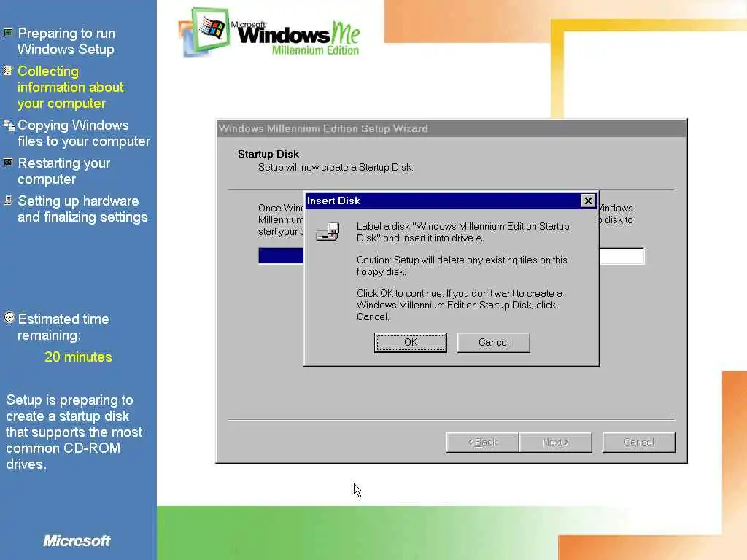Click "Copying Windows files to your computer" text
Screen dimensions: 747x560
click(84, 133)
